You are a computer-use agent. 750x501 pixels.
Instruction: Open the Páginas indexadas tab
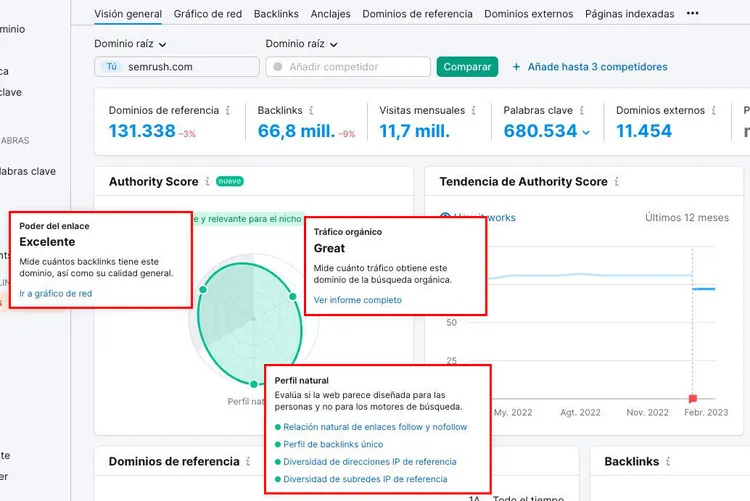pos(629,14)
